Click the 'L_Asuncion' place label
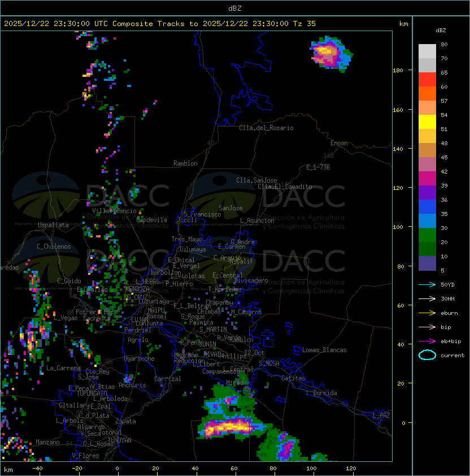Screen dimensions: 470x476 click(x=257, y=220)
